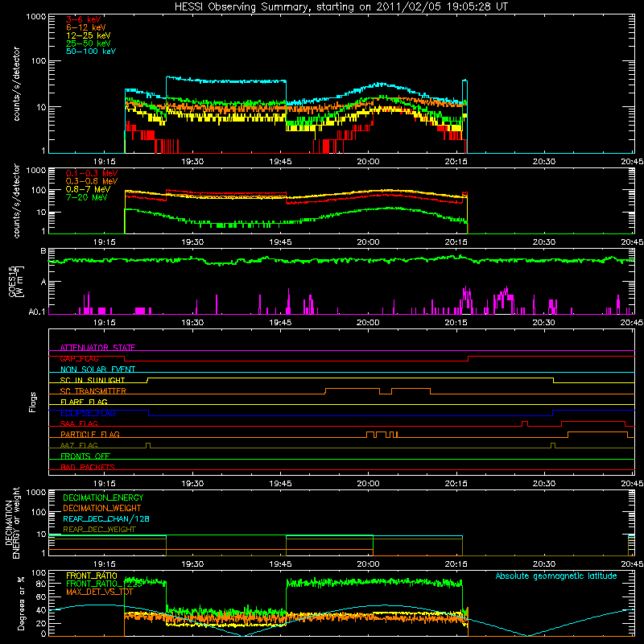Click the 7-20 MeV legend label
This screenshot has height=644, width=644.
tap(87, 197)
